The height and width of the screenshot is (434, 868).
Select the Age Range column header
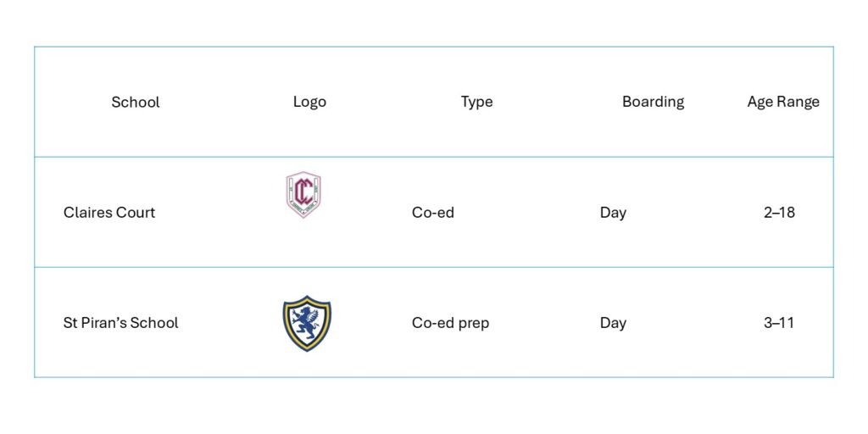(783, 102)
